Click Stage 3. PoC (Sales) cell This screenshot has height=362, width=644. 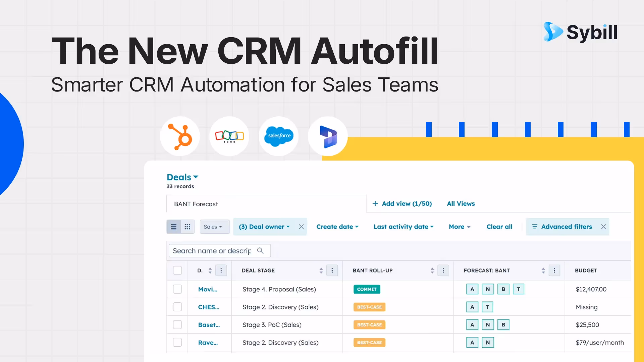[x=272, y=325]
